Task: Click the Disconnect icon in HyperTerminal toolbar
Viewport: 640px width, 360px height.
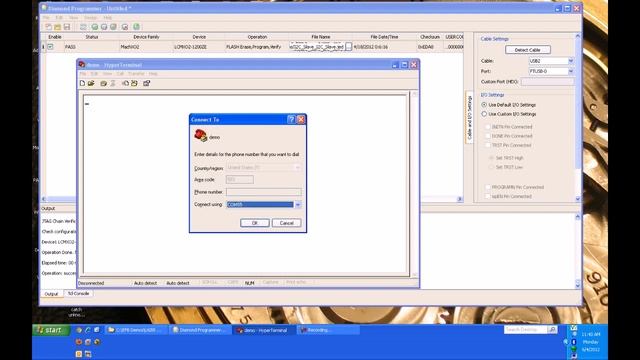Action: pyautogui.click(x=113, y=83)
